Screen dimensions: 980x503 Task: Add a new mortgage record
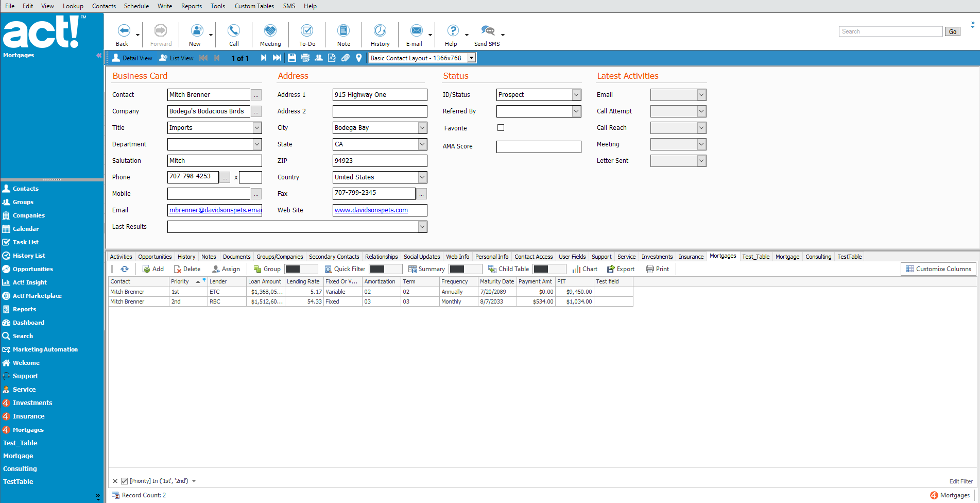(x=153, y=269)
